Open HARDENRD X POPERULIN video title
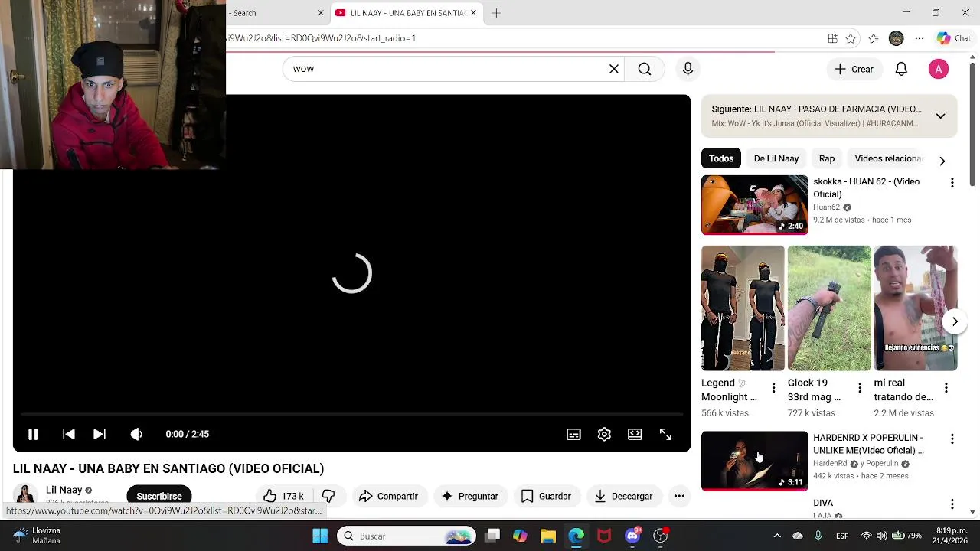 [x=868, y=444]
